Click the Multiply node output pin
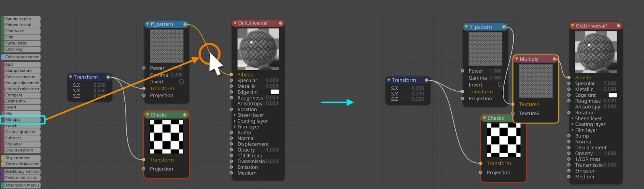644x189 pixels. [x=554, y=59]
